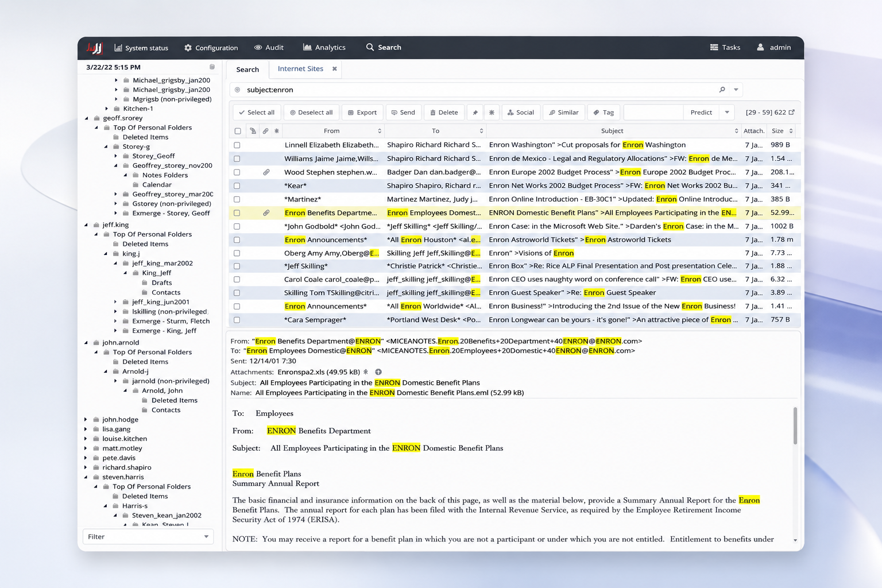The image size is (882, 588).
Task: Click the paperclip attachment column header
Action: pos(265,131)
